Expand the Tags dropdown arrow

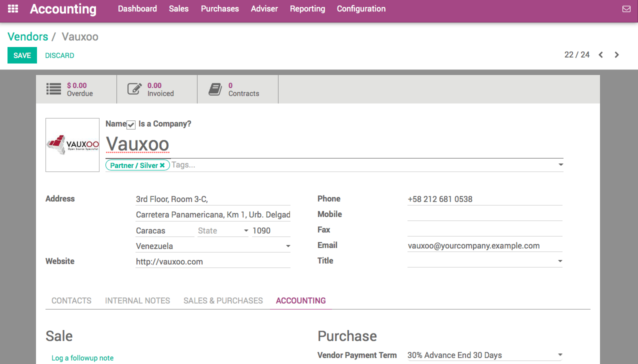coord(560,164)
